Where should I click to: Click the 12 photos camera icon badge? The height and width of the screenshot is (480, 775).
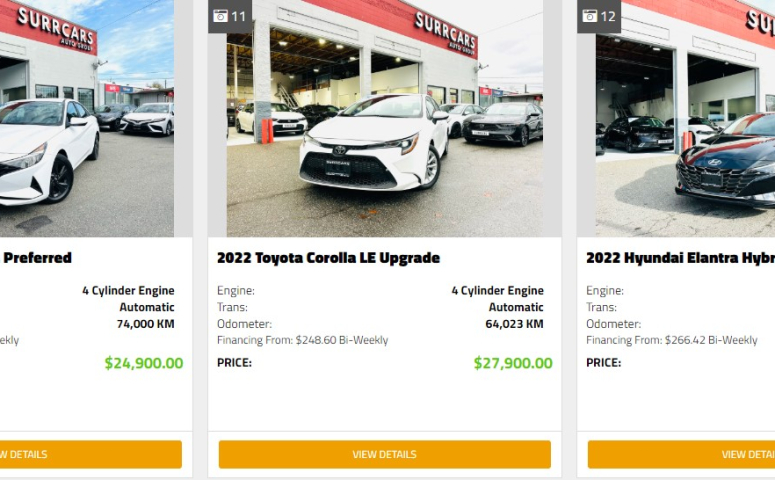click(599, 16)
